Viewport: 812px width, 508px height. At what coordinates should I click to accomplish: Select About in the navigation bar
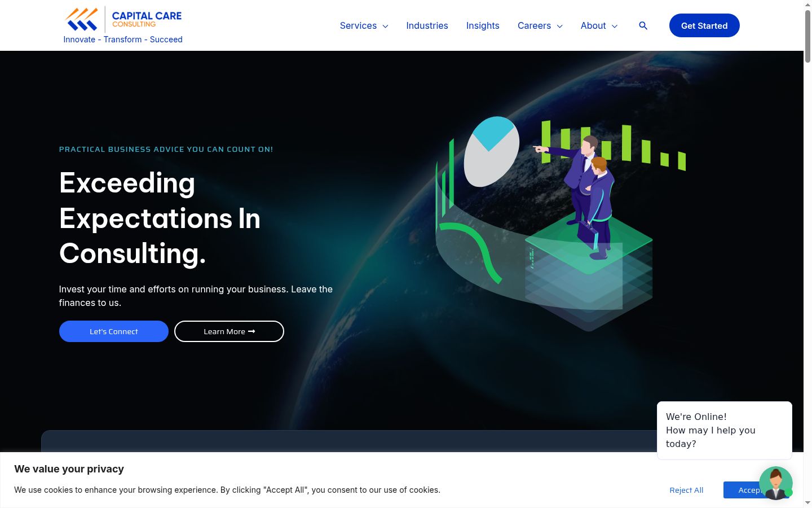click(593, 25)
